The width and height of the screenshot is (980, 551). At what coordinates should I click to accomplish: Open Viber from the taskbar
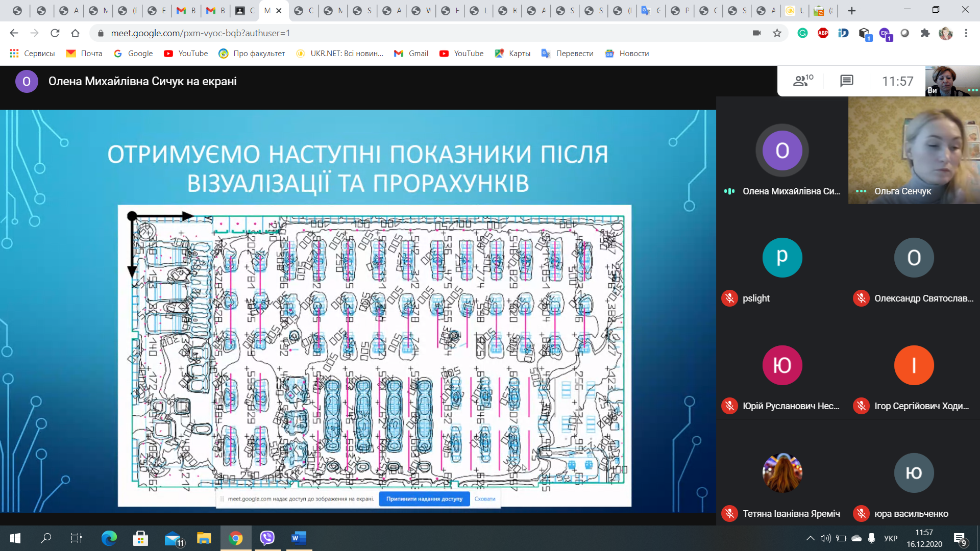(x=267, y=538)
